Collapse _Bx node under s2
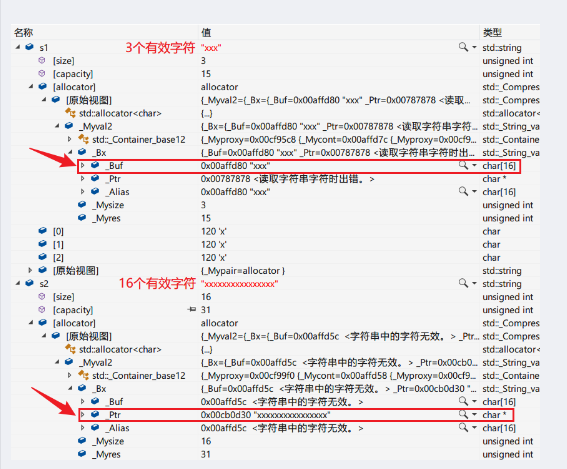567x469 pixels. click(x=70, y=388)
